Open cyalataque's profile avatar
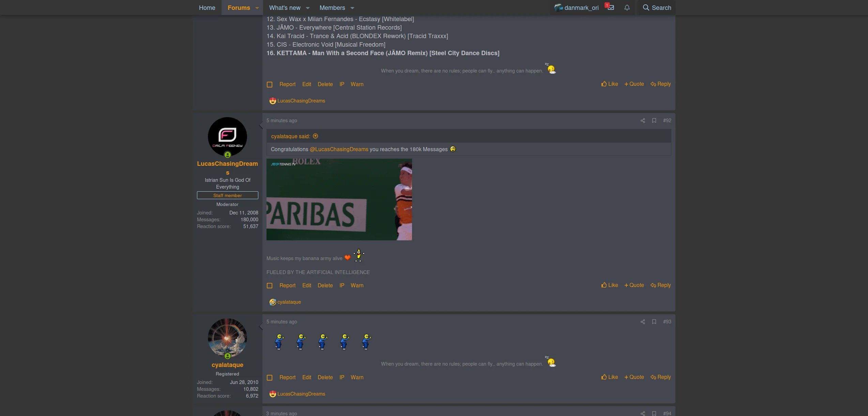 pyautogui.click(x=227, y=338)
